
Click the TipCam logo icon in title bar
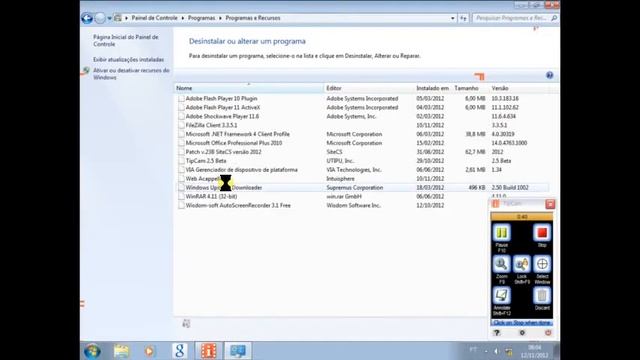(x=496, y=204)
